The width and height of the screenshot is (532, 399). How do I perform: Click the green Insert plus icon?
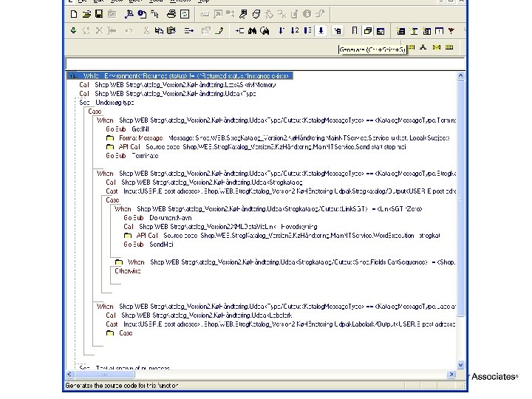pyautogui.click(x=73, y=30)
